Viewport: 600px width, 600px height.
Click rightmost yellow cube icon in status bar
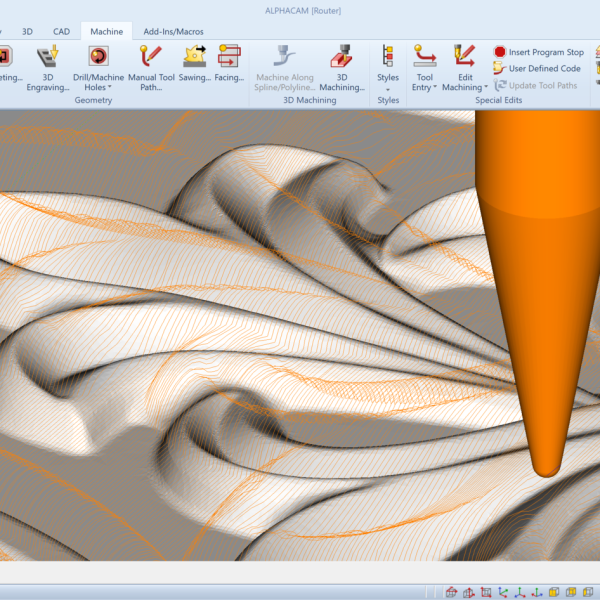(589, 592)
